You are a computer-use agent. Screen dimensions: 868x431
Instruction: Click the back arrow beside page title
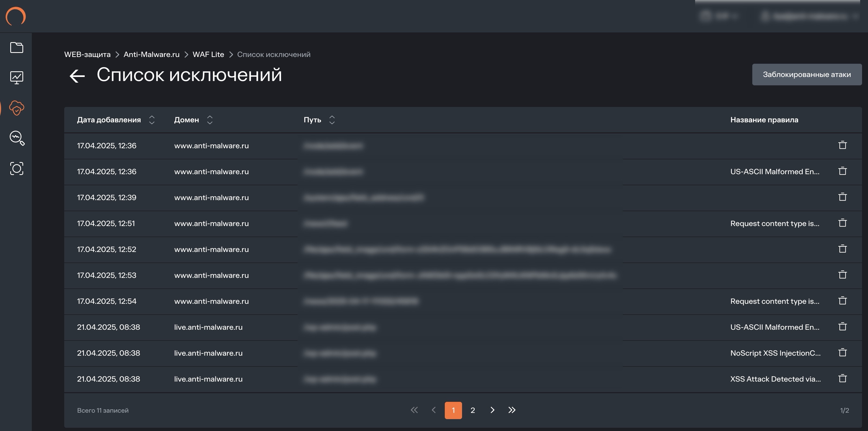tap(77, 76)
